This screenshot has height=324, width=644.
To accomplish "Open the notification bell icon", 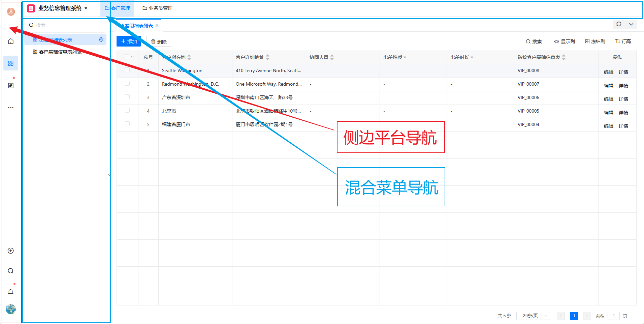I will (x=11, y=292).
